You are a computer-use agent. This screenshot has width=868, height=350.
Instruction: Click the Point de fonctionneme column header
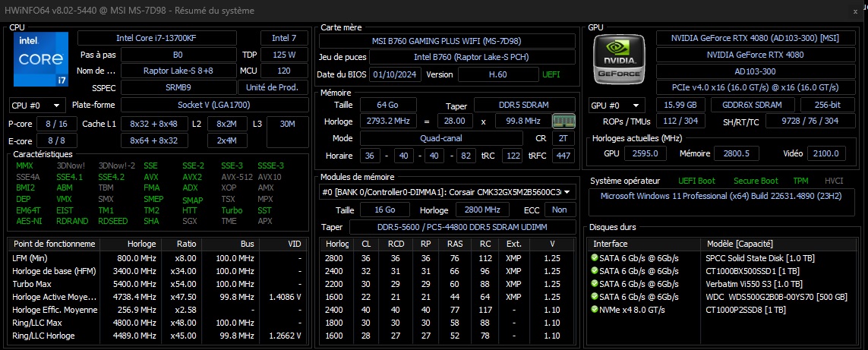[x=54, y=244]
